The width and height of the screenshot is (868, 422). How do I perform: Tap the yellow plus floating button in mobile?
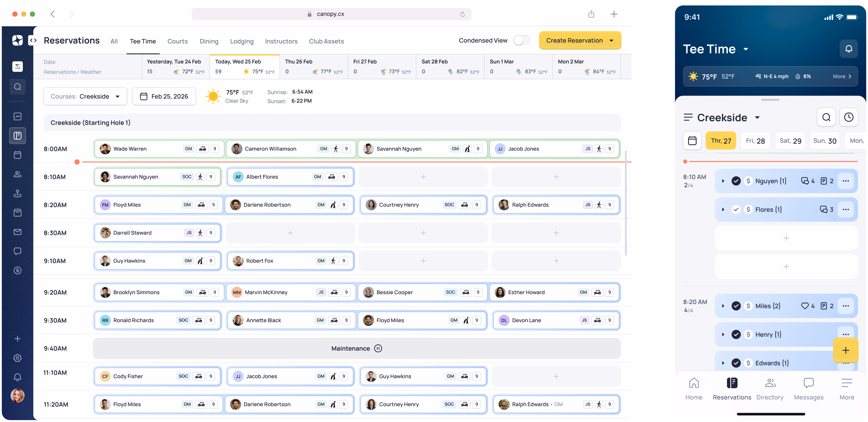pos(845,350)
